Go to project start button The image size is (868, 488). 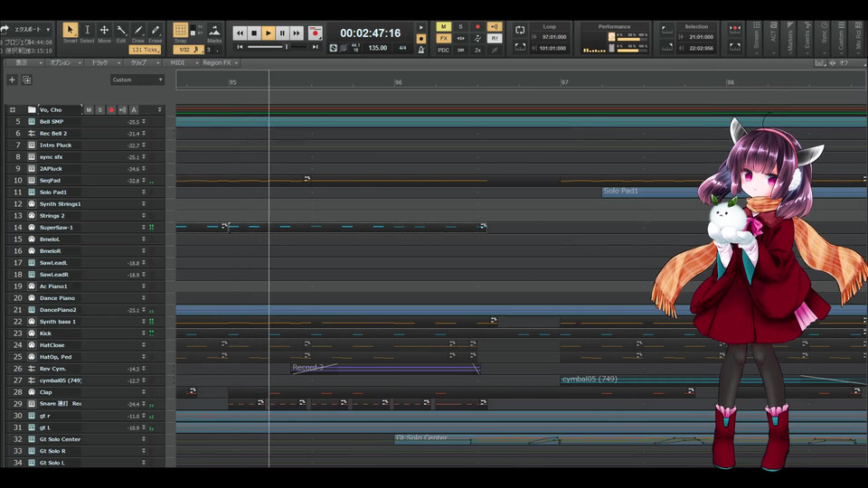(240, 47)
